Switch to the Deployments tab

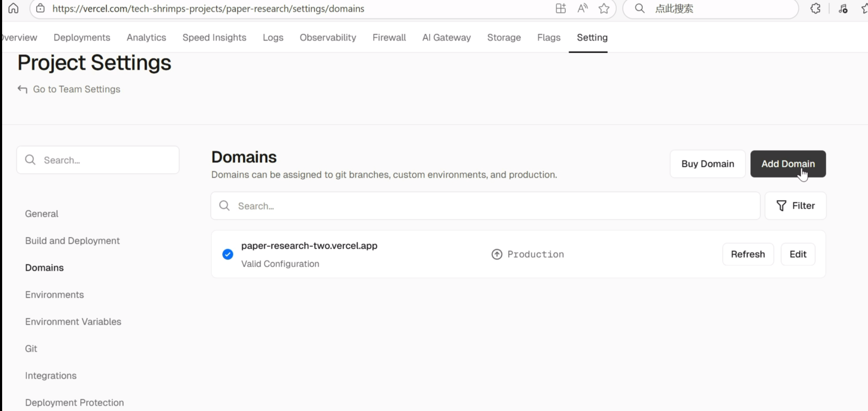coord(82,38)
